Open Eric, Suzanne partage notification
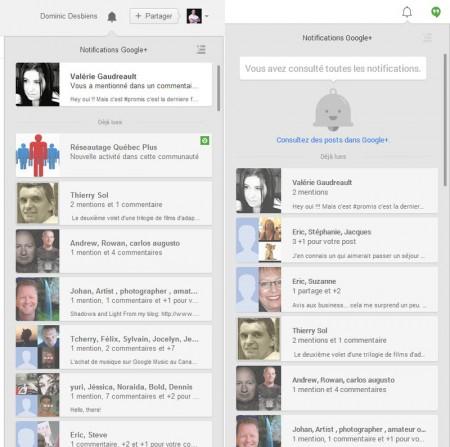Image resolution: width=450 pixels, height=447 pixels. (x=337, y=289)
